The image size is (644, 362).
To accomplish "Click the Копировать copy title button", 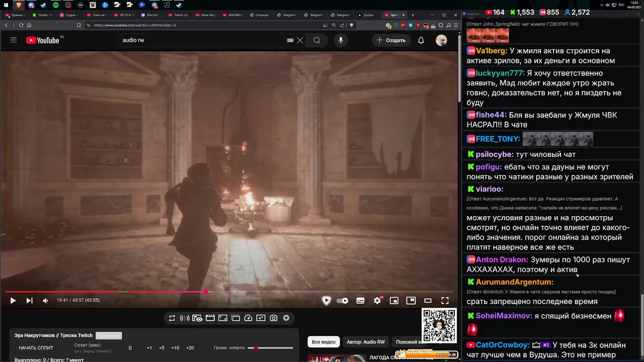I will [109, 335].
